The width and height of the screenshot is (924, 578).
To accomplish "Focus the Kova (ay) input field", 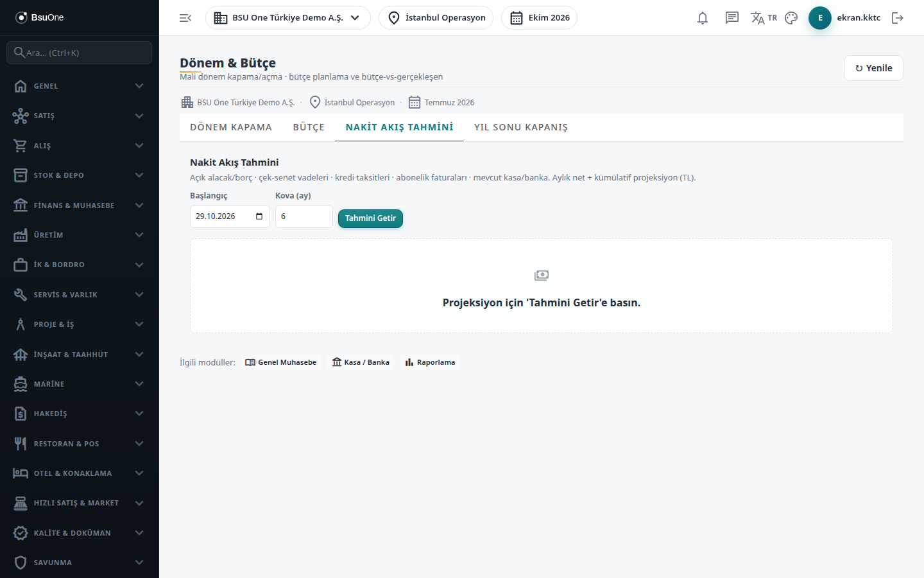I will tap(304, 216).
